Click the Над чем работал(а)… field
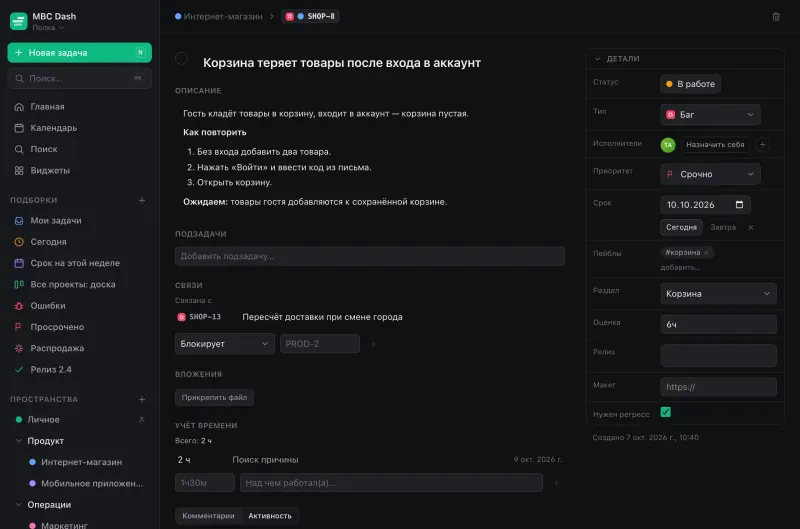800x529 pixels. [391, 483]
